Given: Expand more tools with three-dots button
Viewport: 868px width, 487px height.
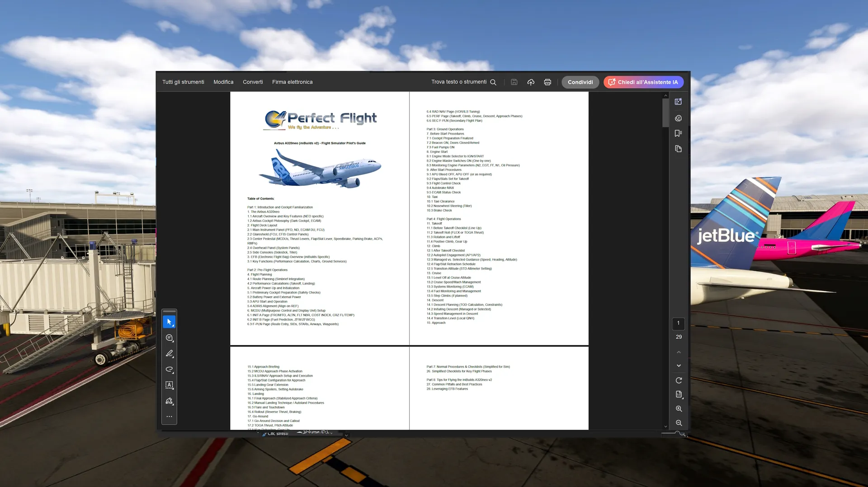Looking at the screenshot, I should (x=169, y=416).
